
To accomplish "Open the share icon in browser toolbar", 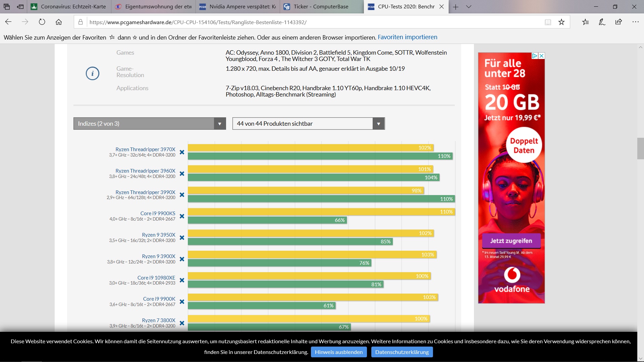I will coord(619,22).
